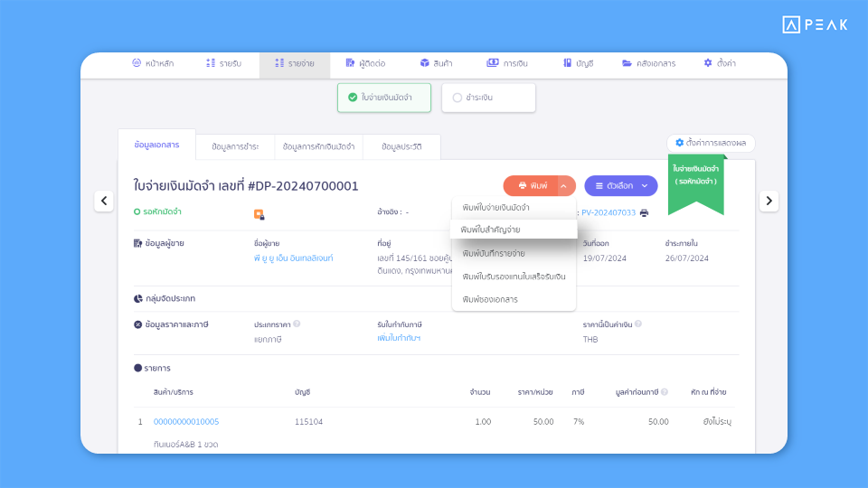
Task: Select the ใบจ่ายเงินมัดจำ step indicator
Action: pyautogui.click(x=384, y=98)
